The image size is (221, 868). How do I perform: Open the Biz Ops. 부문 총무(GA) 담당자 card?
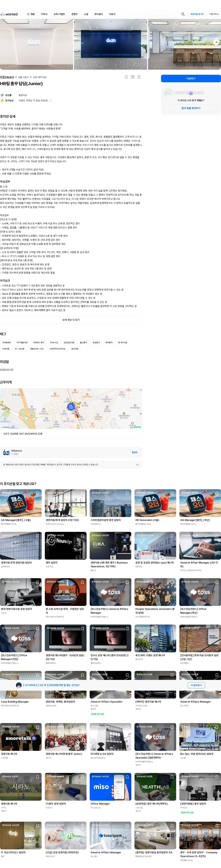point(200,741)
